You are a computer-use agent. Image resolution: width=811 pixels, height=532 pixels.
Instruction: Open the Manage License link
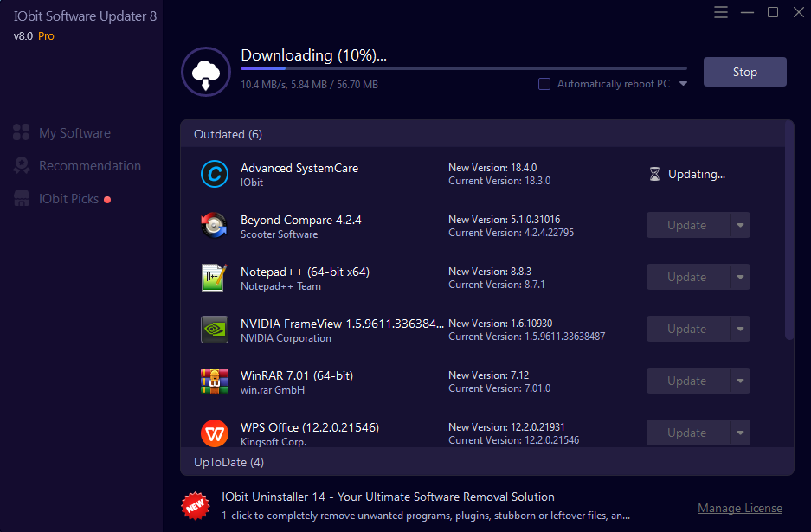coord(740,509)
